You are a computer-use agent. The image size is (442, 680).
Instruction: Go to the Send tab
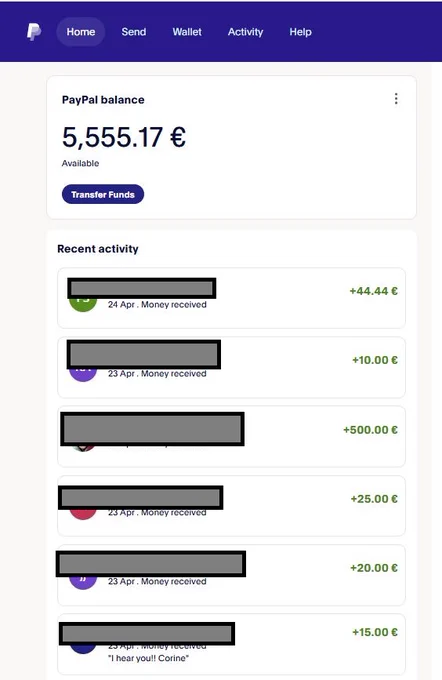click(x=134, y=32)
